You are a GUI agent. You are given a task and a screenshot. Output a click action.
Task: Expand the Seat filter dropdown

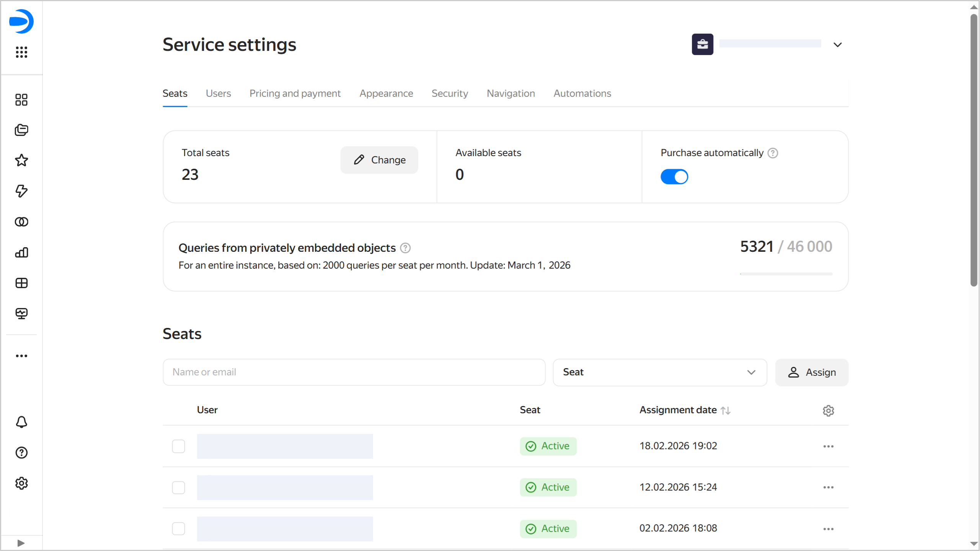660,372
